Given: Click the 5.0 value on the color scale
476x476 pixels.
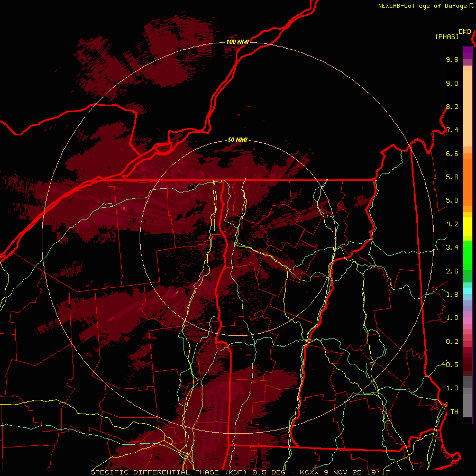Looking at the screenshot, I should pyautogui.click(x=452, y=200).
